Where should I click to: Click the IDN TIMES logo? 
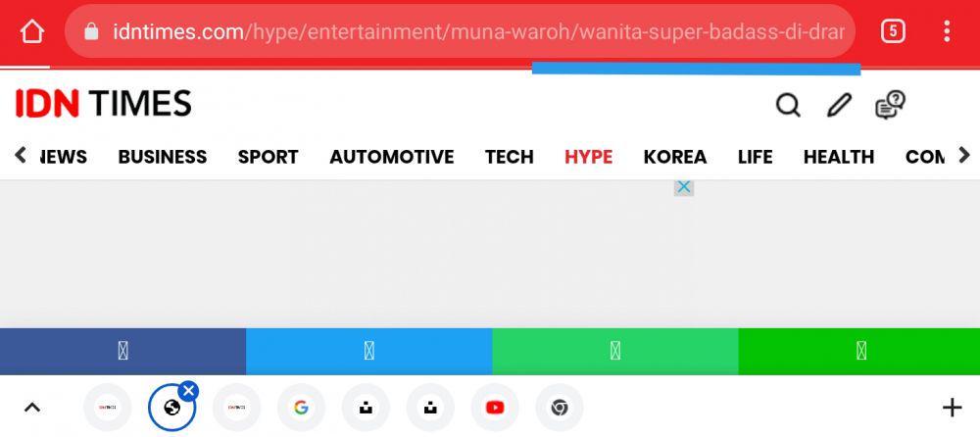point(104,104)
